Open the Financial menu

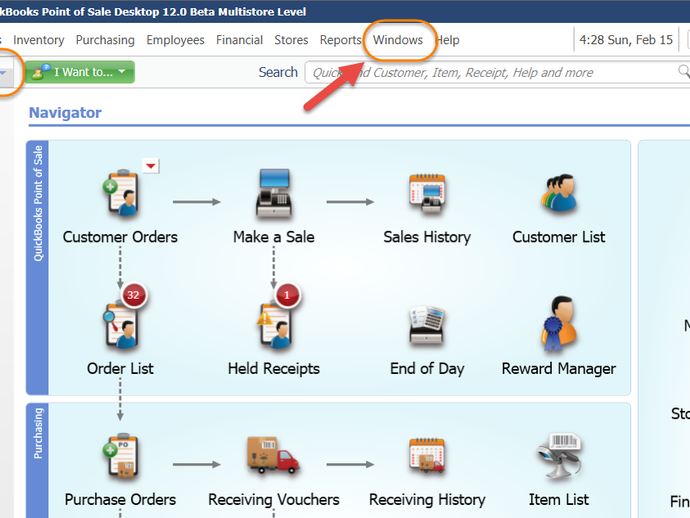pyautogui.click(x=239, y=40)
